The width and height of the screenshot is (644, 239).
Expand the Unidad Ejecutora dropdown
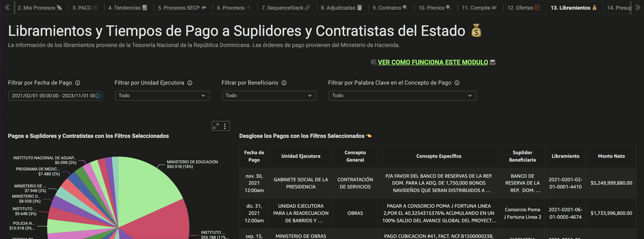pyautogui.click(x=162, y=96)
